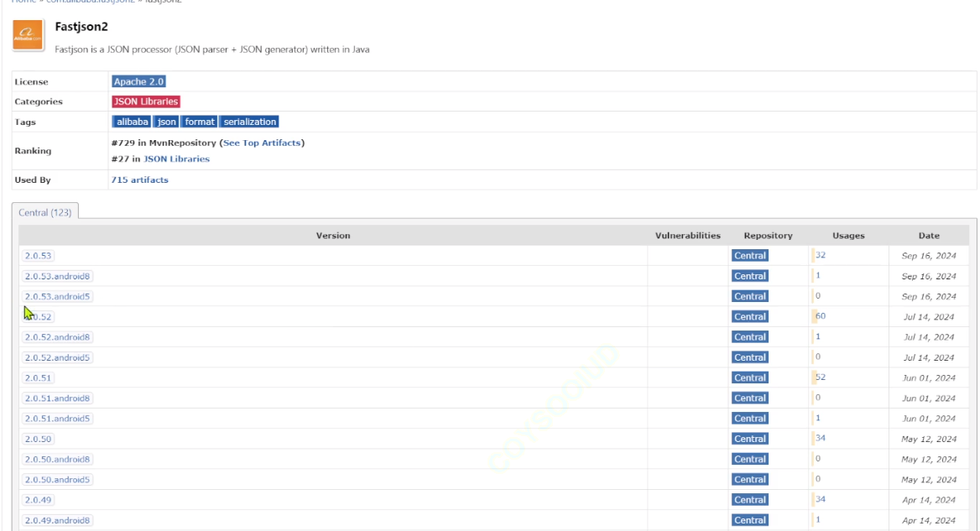
Task: Click the Fastjson2 page title
Action: point(81,27)
